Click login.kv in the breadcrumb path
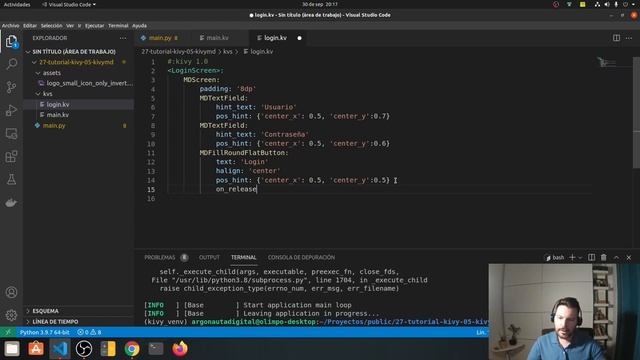This screenshot has height=360, width=640. coord(262,52)
